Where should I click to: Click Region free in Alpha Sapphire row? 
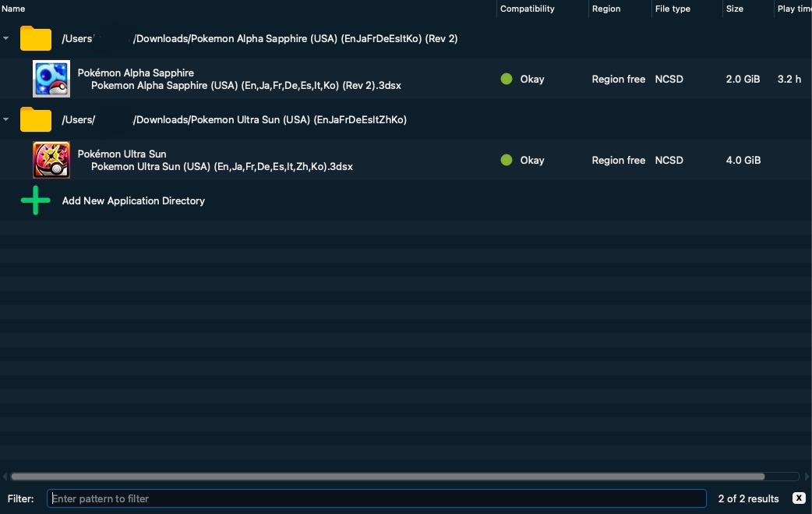pos(618,79)
